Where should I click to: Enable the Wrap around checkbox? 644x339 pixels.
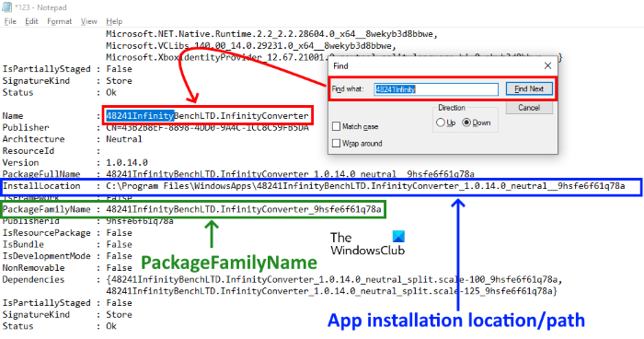coord(337,143)
